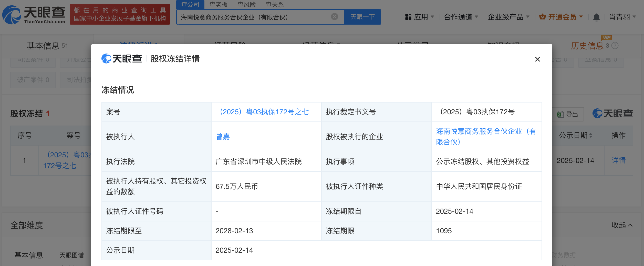Open case link 粤03执保172号之七 in dialog
The image size is (644, 266).
pyautogui.click(x=264, y=112)
